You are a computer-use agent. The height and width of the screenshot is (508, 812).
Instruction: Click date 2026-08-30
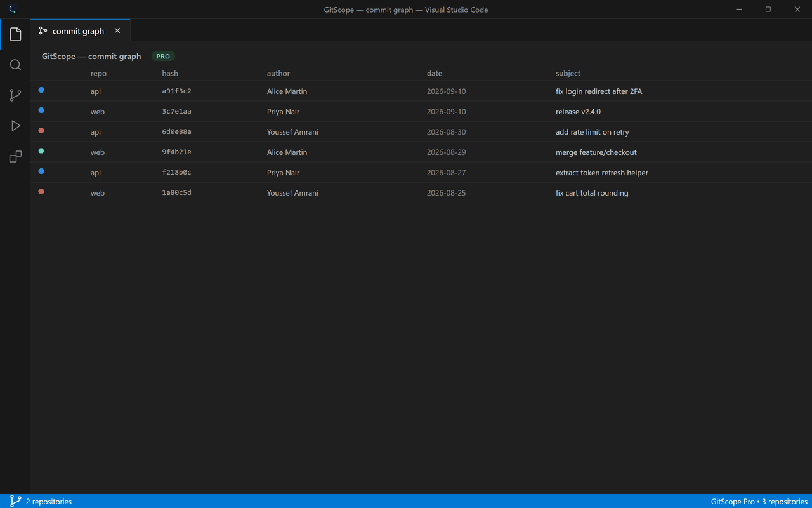(x=446, y=132)
